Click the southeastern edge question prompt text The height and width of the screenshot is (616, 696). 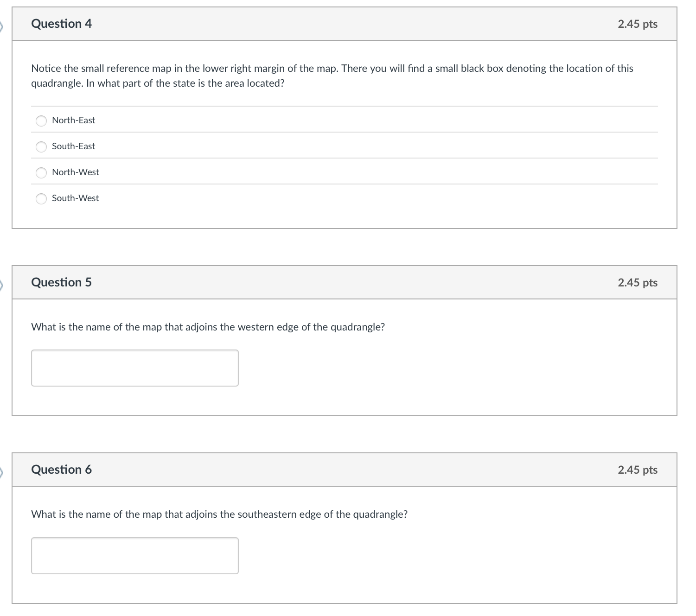click(219, 514)
